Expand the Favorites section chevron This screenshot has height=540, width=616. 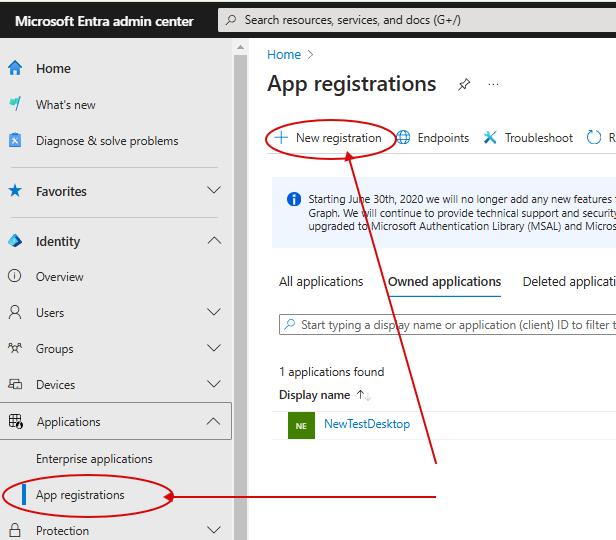point(214,190)
